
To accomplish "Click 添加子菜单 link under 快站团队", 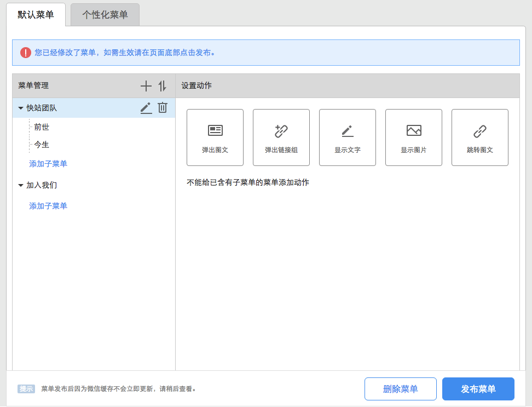I will click(x=48, y=164).
